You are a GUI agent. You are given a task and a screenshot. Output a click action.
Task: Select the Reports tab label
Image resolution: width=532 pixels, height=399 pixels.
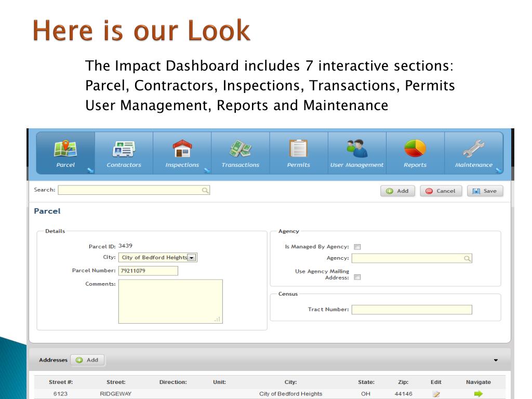pos(415,165)
